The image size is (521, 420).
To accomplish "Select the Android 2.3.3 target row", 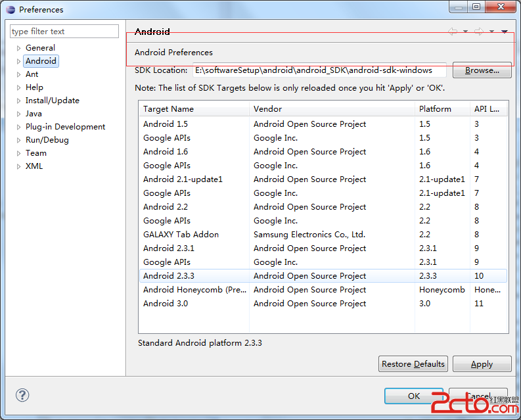I will pyautogui.click(x=323, y=276).
